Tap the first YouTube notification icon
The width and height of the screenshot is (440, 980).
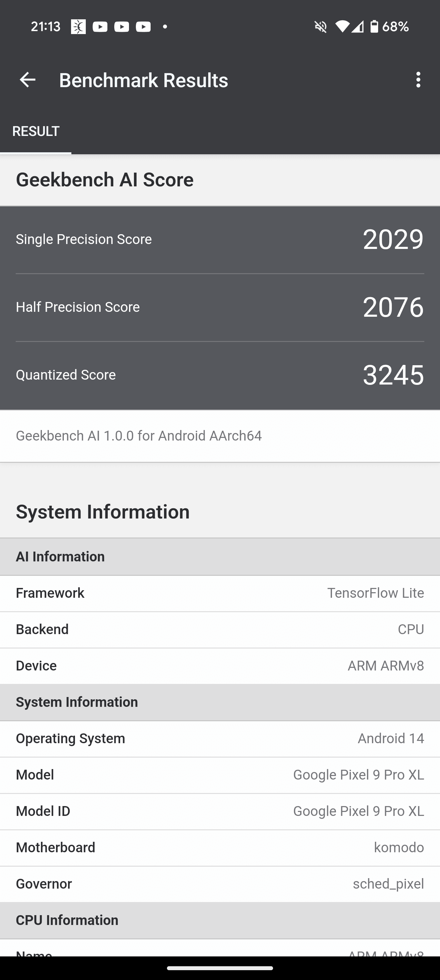tap(100, 27)
